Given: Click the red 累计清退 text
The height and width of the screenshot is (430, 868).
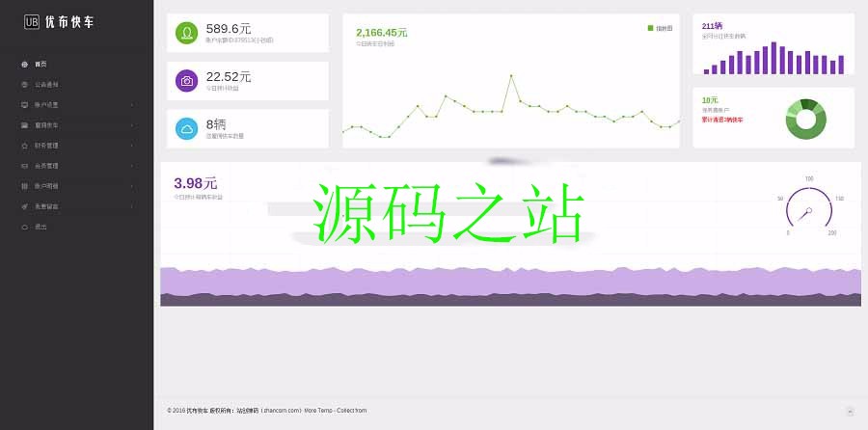Looking at the screenshot, I should click(x=722, y=120).
